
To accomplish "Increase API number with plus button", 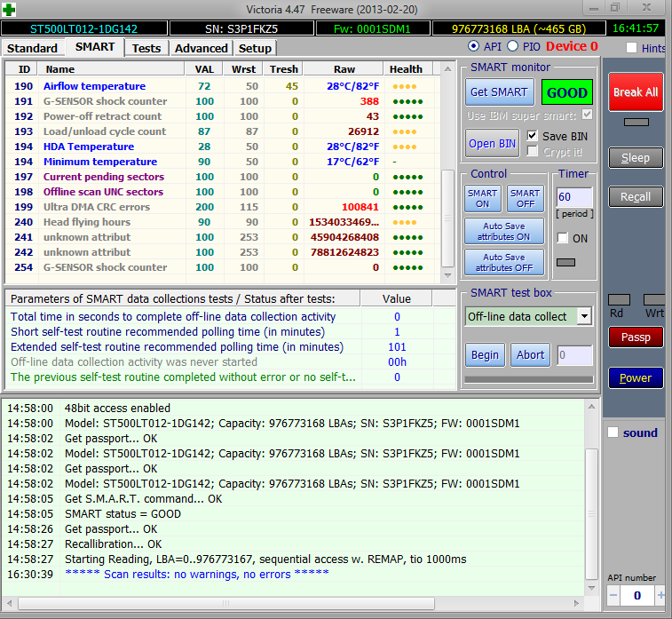I will coord(660,594).
